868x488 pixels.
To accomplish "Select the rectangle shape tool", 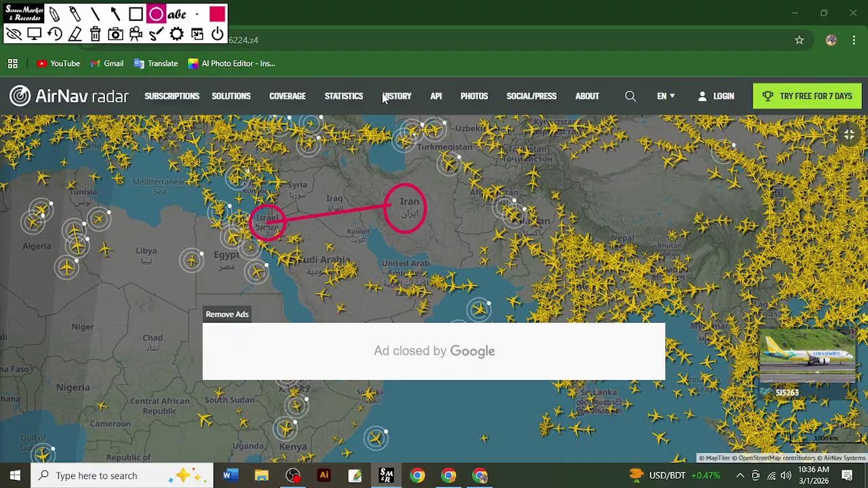I will (136, 14).
